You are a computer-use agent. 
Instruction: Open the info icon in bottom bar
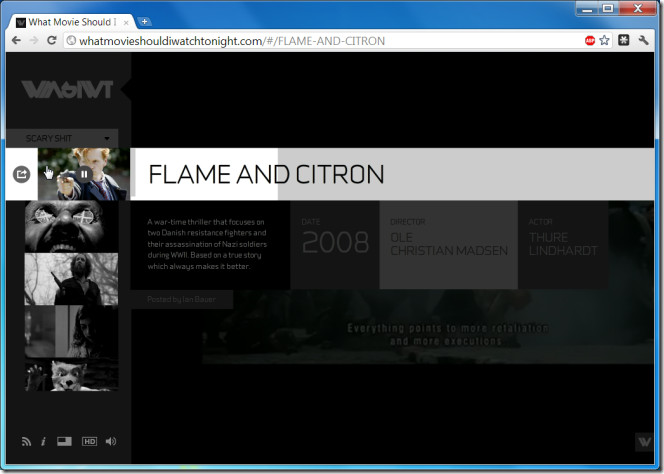click(43, 441)
